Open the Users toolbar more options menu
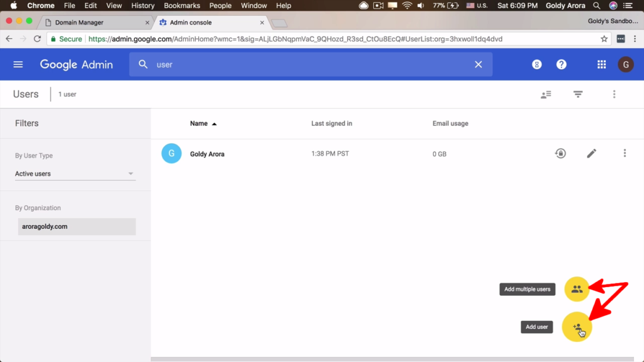 [x=615, y=94]
